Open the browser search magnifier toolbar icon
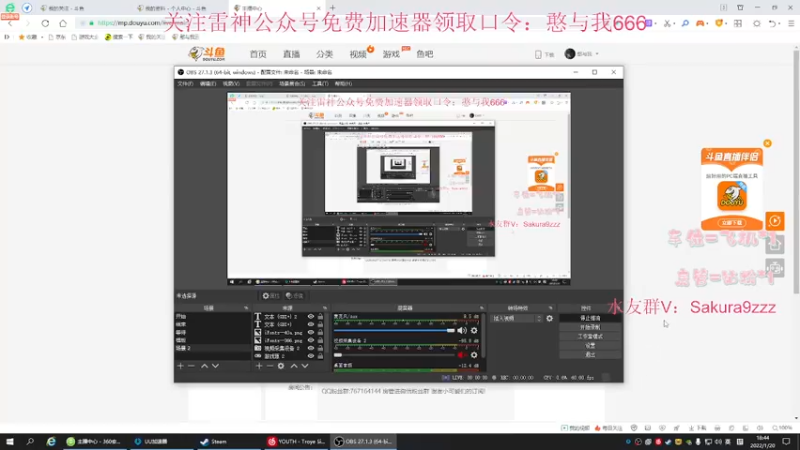 pos(685,23)
